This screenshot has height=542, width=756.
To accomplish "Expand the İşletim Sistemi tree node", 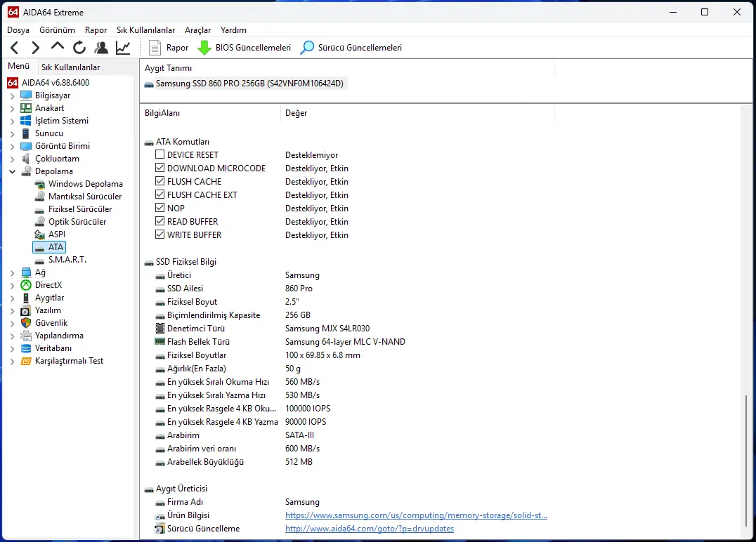I will [x=13, y=121].
